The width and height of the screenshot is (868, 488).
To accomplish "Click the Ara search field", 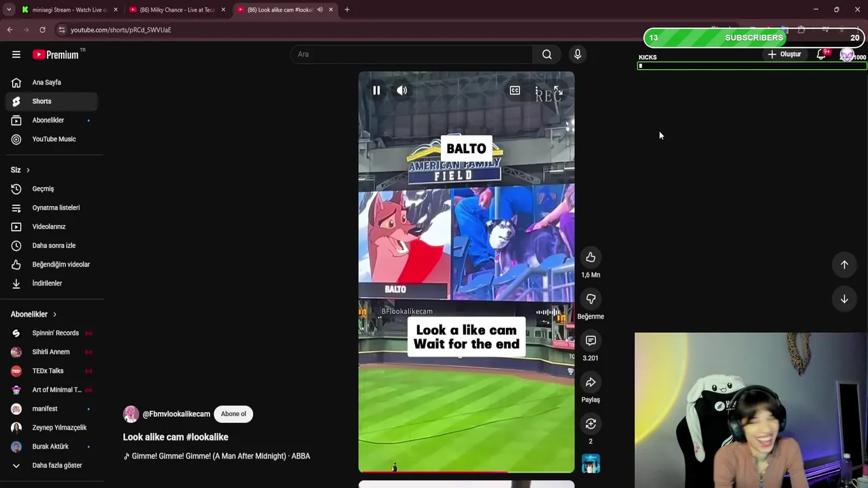I will click(412, 54).
